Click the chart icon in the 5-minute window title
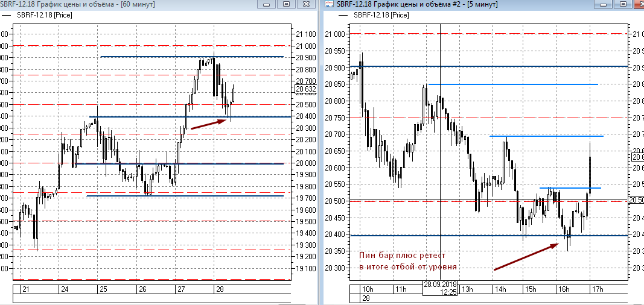The height and width of the screenshot is (305, 644). 328,4
